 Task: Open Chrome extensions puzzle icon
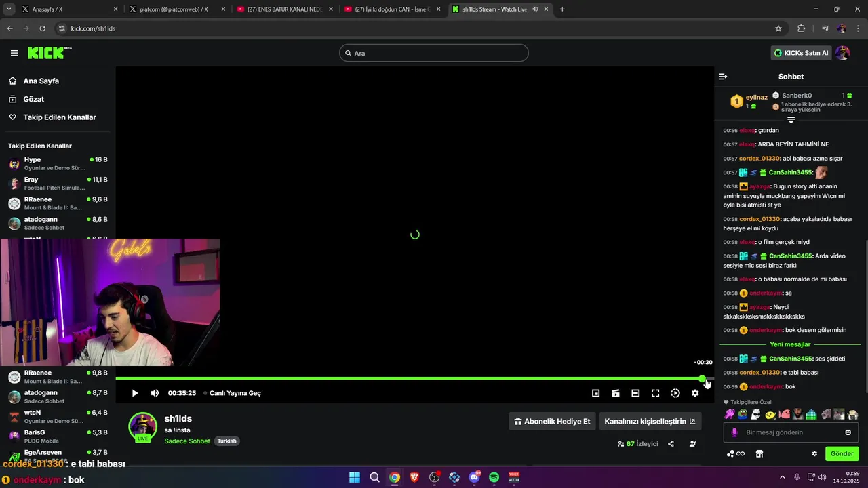point(801,28)
